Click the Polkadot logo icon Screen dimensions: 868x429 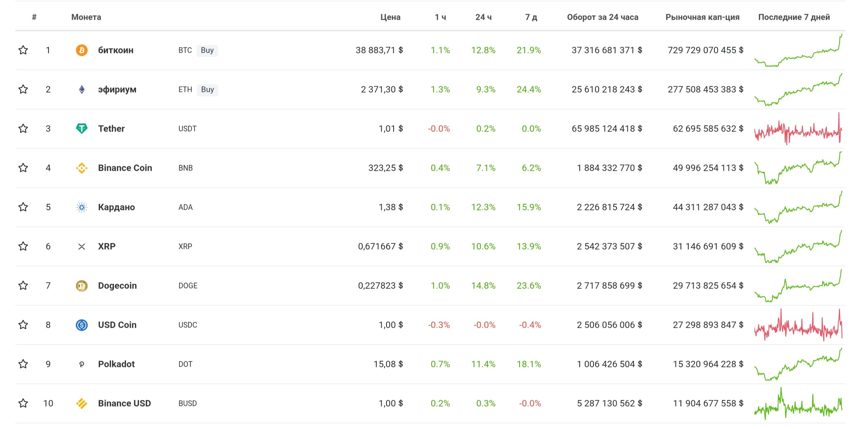click(x=82, y=364)
